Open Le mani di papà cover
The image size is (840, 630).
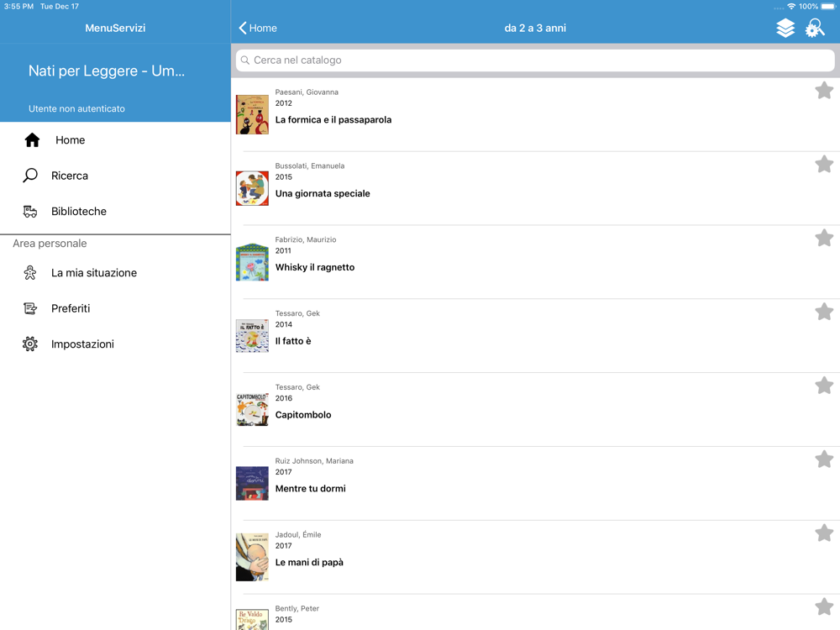pyautogui.click(x=252, y=557)
